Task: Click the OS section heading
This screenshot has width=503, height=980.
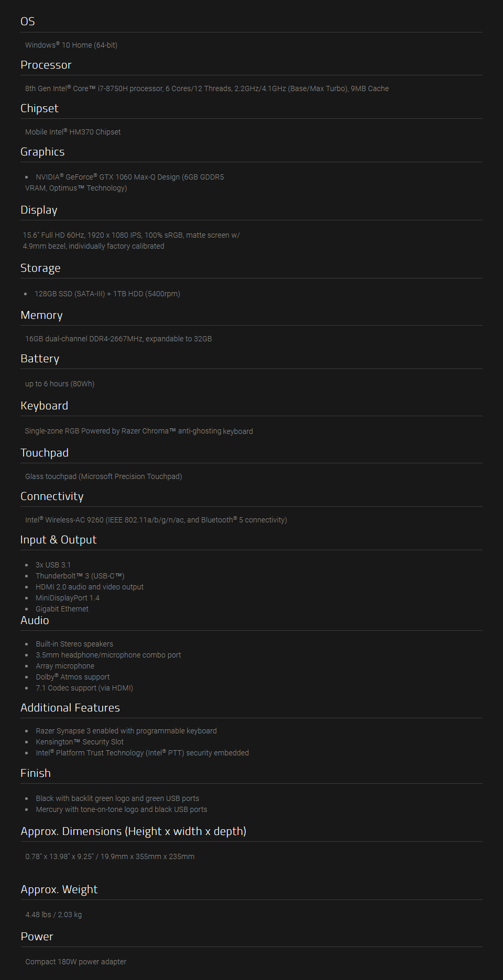Action: (x=28, y=21)
